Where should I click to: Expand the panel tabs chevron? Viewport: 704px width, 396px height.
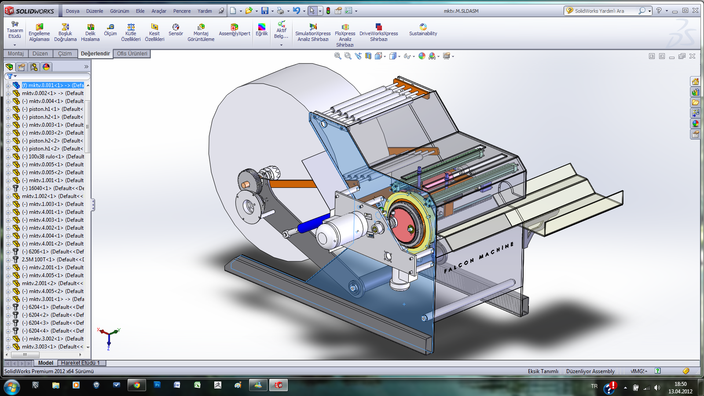coord(86,67)
